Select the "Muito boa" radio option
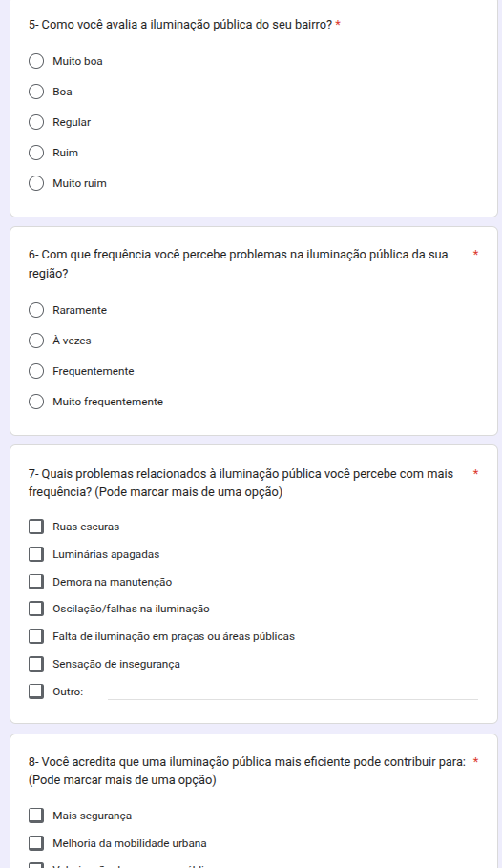502x868 pixels. coord(36,61)
